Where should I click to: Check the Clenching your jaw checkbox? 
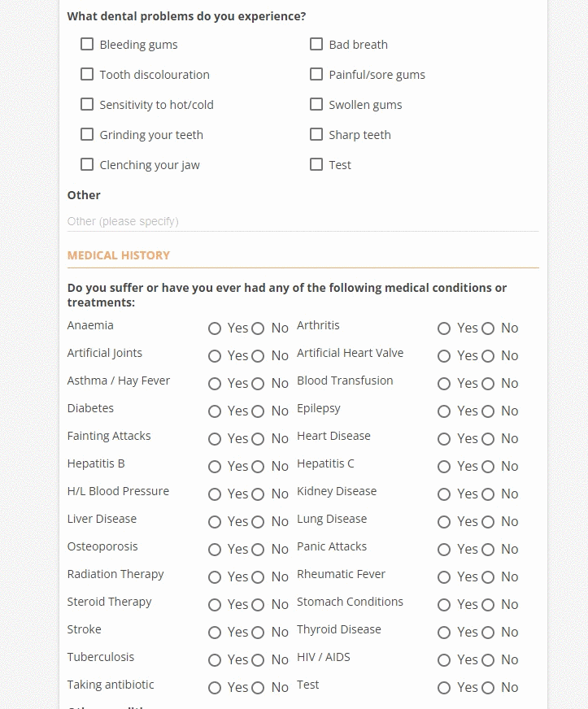[x=87, y=164]
